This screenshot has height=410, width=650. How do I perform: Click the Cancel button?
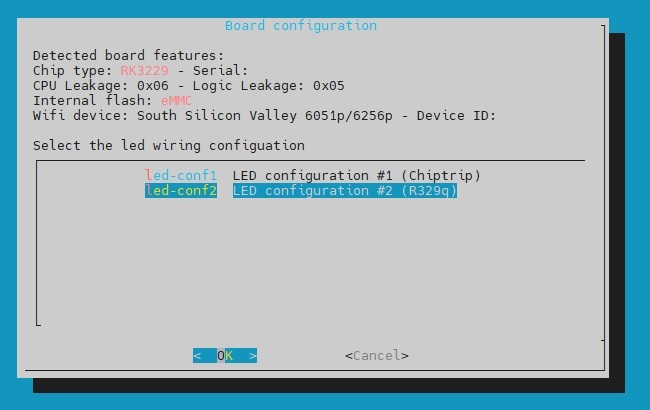pos(377,356)
